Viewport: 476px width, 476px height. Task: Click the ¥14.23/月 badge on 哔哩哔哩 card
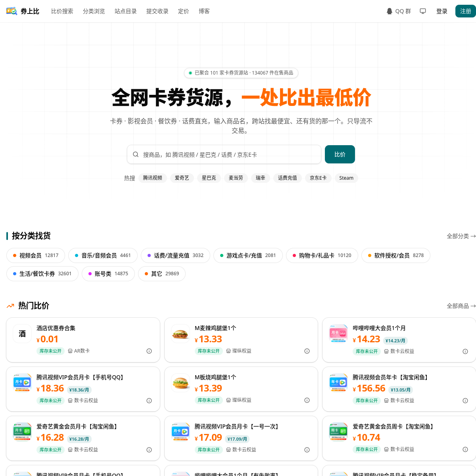click(395, 341)
